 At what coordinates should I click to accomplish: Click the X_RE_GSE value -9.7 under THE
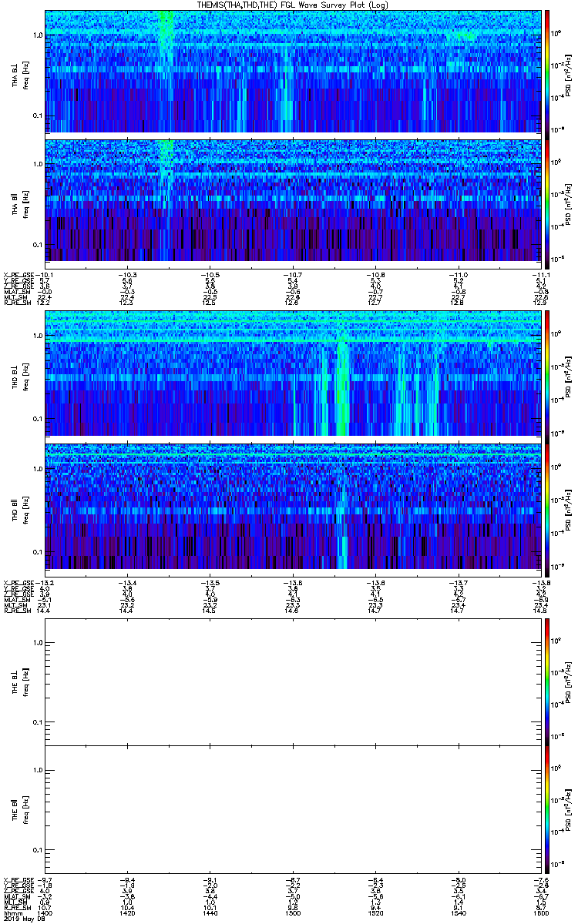[x=45, y=881]
